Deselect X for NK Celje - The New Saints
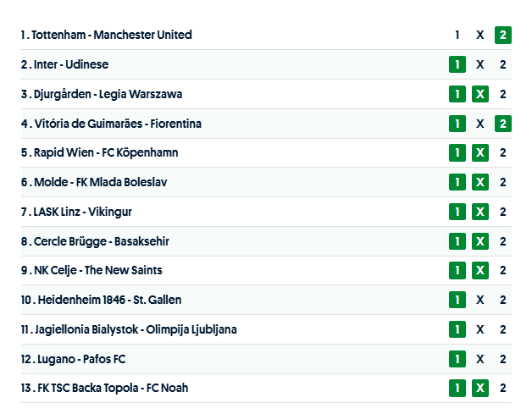 (x=480, y=270)
